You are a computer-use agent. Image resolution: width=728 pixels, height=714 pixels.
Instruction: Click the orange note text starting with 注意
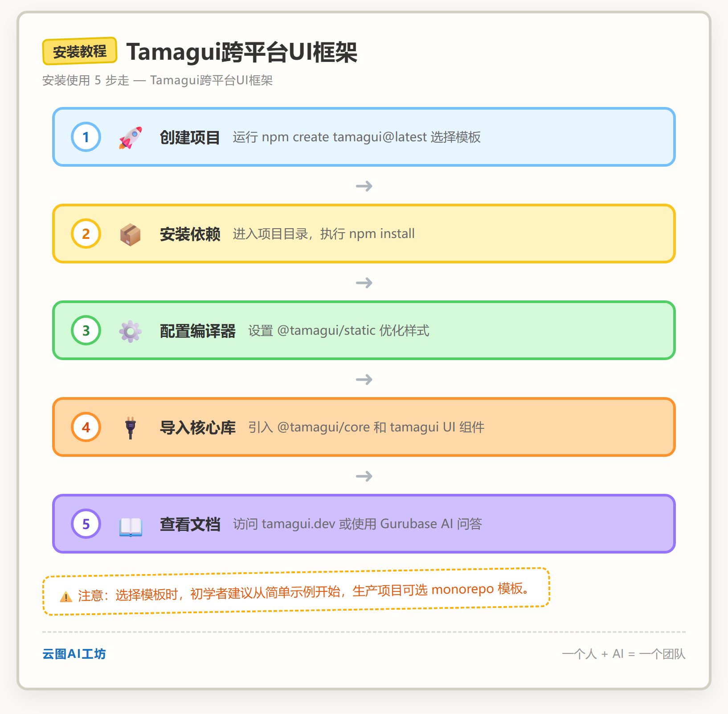click(x=304, y=592)
